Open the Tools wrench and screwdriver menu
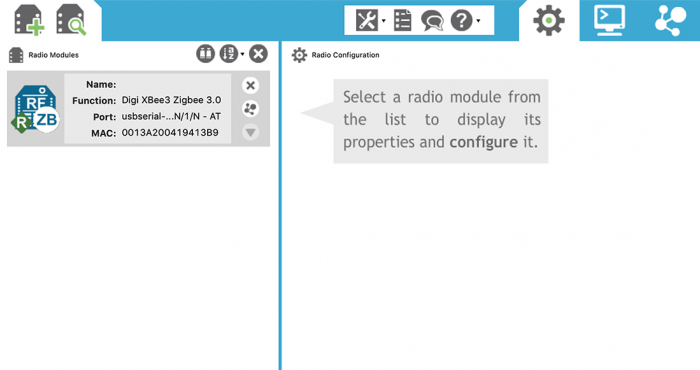700x370 pixels. coord(367,21)
